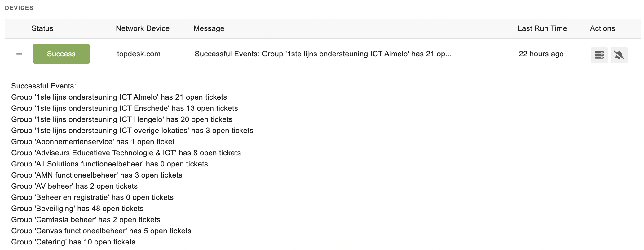Select the ICT Hengelo 20 tickets line
644x250 pixels.
(x=122, y=119)
